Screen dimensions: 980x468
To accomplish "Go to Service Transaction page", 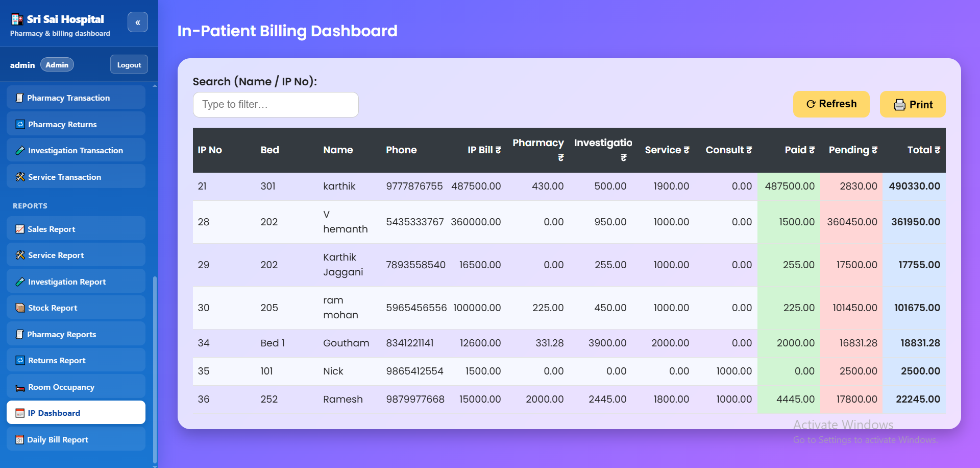I will click(x=76, y=176).
